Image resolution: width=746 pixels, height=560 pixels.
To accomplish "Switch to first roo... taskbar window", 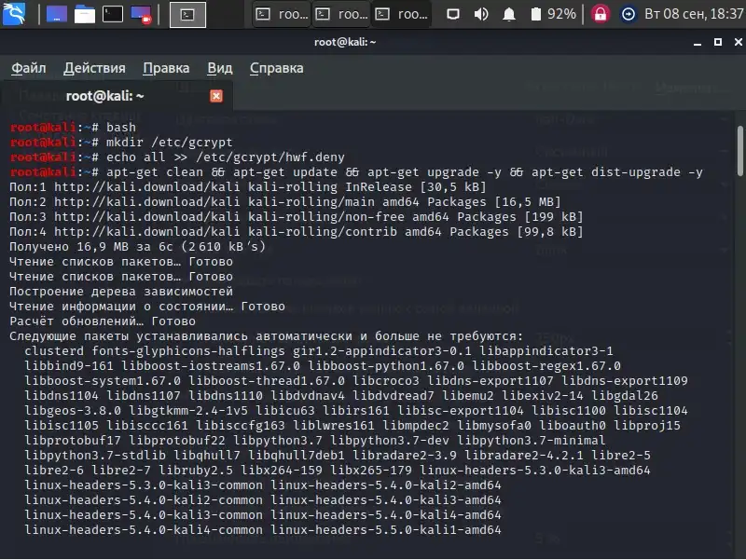I will 282,14.
